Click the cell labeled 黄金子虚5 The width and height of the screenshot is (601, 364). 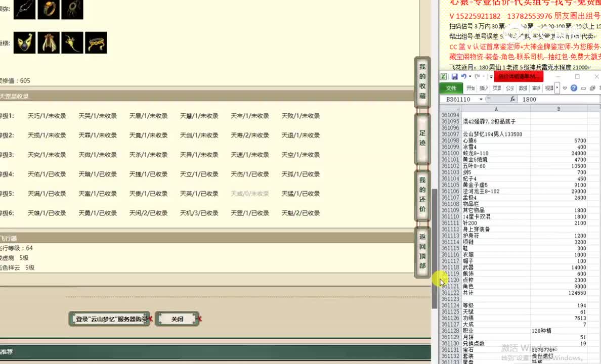pyautogui.click(x=496, y=185)
